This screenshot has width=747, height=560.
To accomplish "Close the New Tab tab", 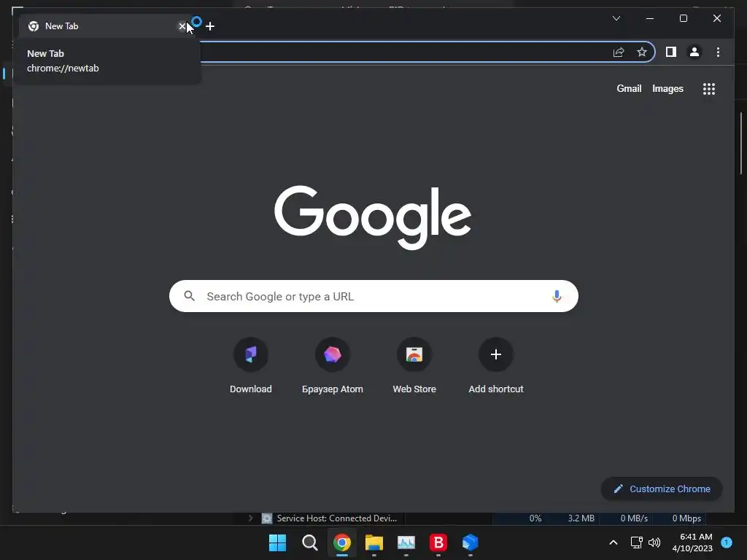I will tap(182, 26).
